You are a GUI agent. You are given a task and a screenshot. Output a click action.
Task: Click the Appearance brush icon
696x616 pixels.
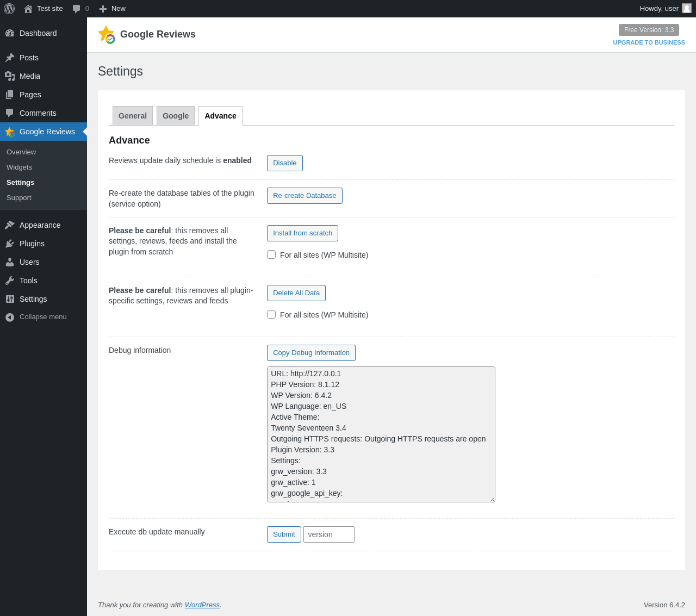click(10, 225)
